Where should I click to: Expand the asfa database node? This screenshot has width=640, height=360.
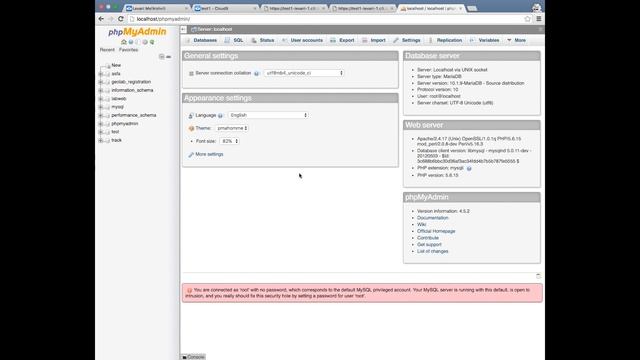click(101, 74)
